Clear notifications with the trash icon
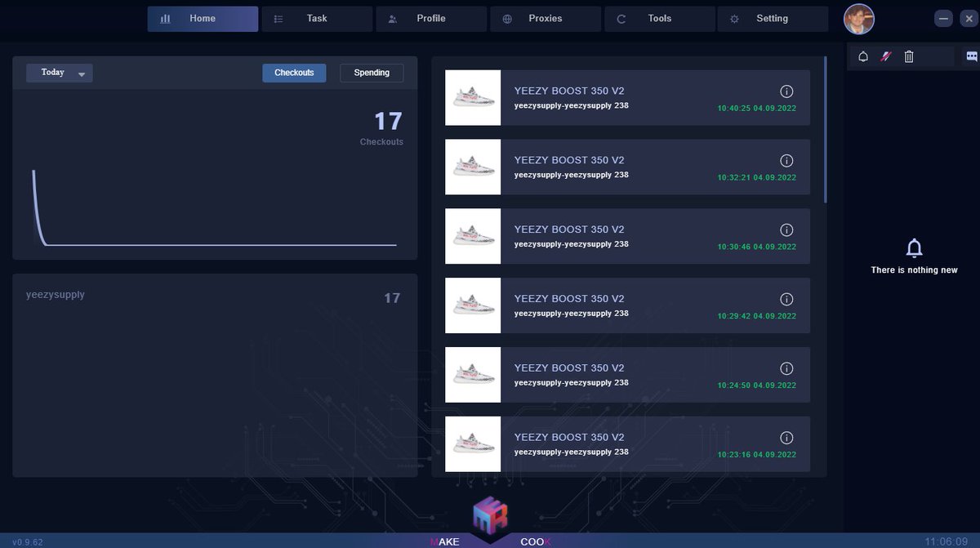 [909, 56]
